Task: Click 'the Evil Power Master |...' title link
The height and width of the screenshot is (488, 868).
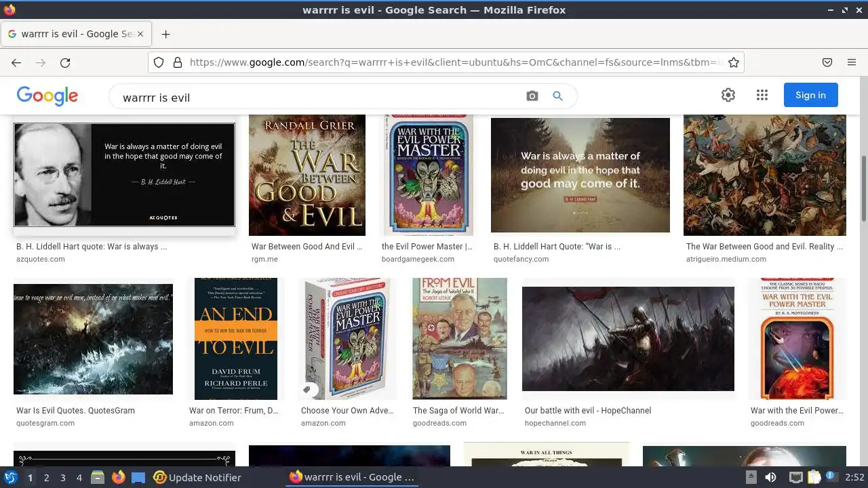Action: pyautogui.click(x=427, y=247)
